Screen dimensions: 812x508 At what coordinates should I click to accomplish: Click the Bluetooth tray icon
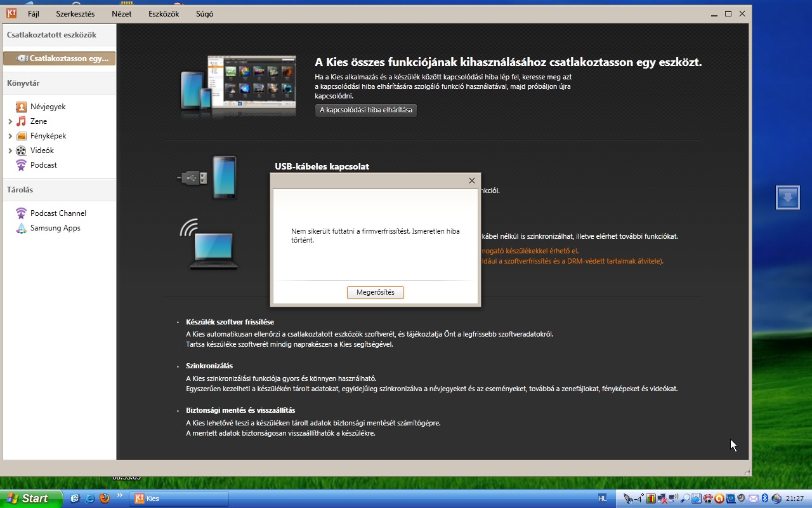tap(765, 498)
